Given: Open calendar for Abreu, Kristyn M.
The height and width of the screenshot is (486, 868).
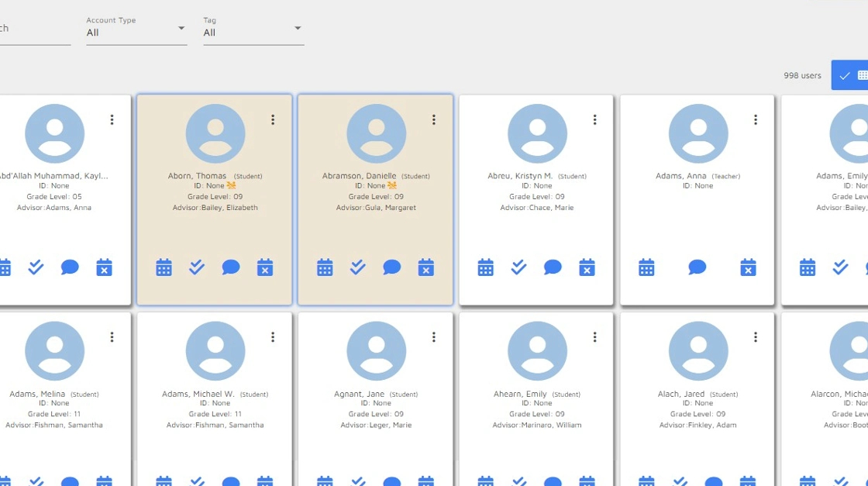Looking at the screenshot, I should coord(485,267).
